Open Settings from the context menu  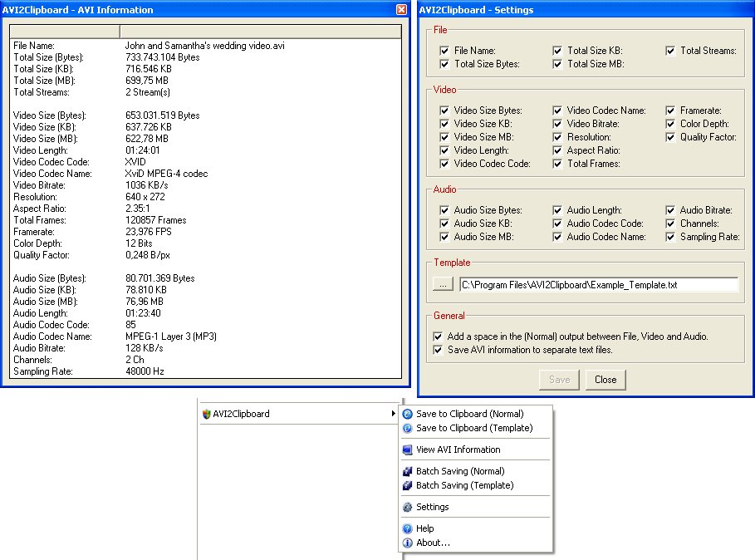point(477,507)
